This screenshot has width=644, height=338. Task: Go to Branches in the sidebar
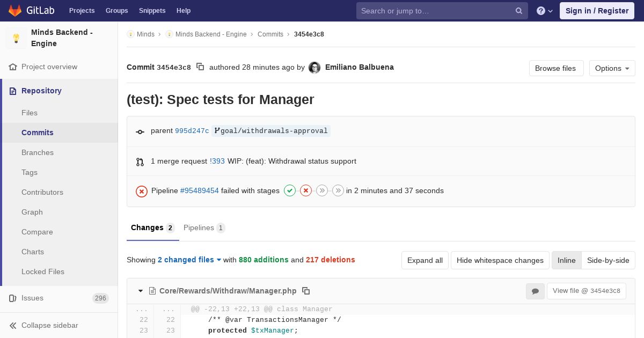60,152
